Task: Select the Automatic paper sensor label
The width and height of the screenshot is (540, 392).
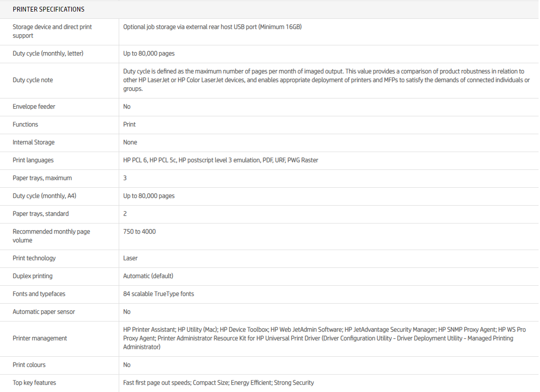Action: [44, 312]
